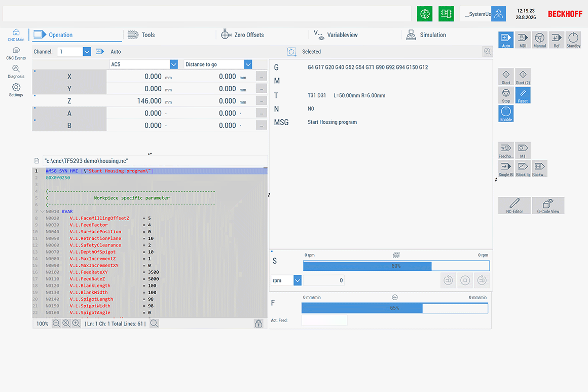The image size is (588, 392).
Task: Click the editor lock icon
Action: [x=259, y=324]
